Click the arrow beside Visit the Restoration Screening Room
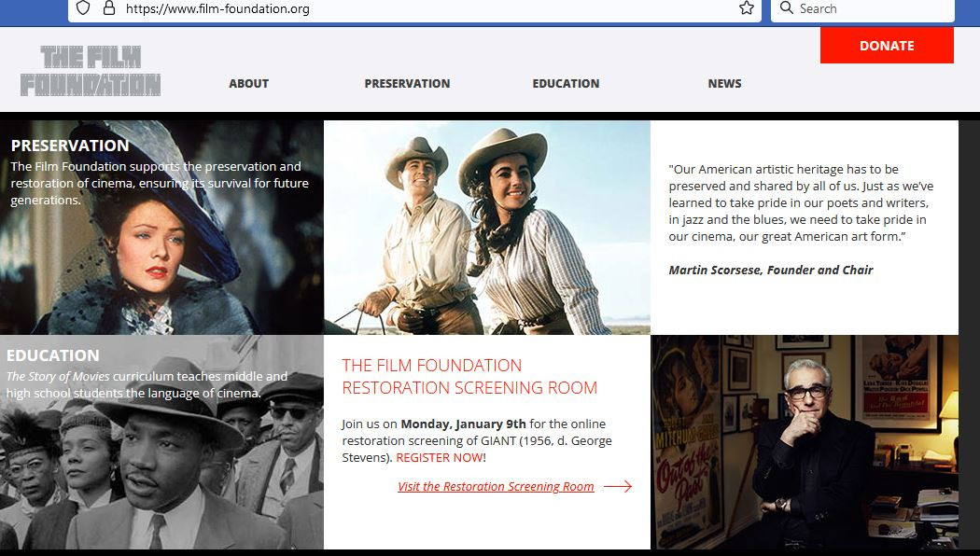 (618, 487)
